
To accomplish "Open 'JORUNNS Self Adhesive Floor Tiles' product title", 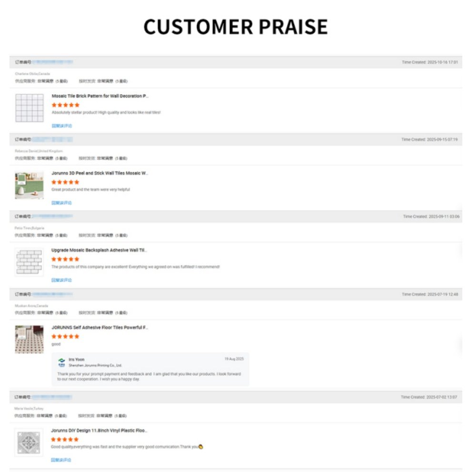I will point(99,327).
